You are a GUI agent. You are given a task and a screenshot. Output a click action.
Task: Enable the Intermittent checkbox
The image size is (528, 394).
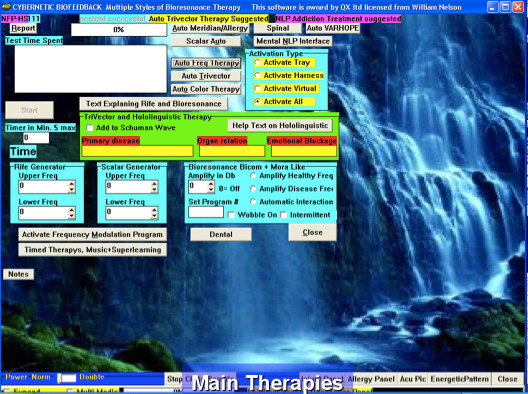[x=284, y=215]
